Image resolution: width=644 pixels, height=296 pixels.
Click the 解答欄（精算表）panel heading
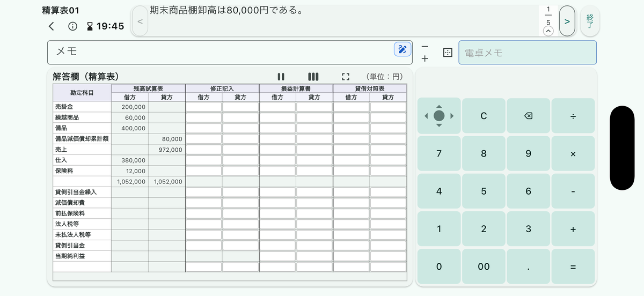tap(86, 77)
